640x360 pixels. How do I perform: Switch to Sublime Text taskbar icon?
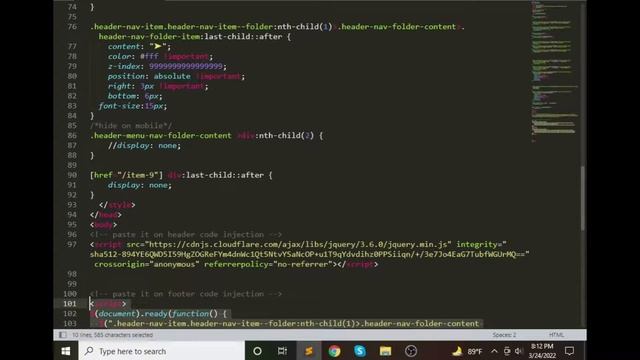309,351
